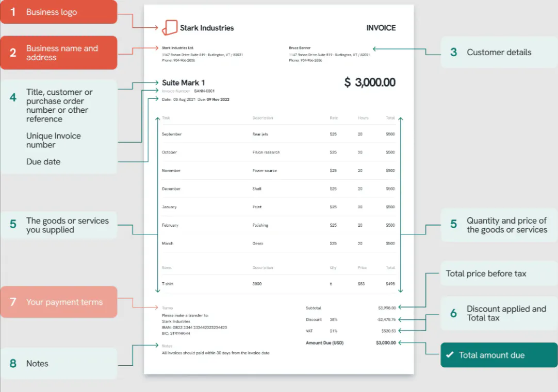The height and width of the screenshot is (392, 558).
Task: Select the 'February' task row
Action: pyautogui.click(x=278, y=225)
